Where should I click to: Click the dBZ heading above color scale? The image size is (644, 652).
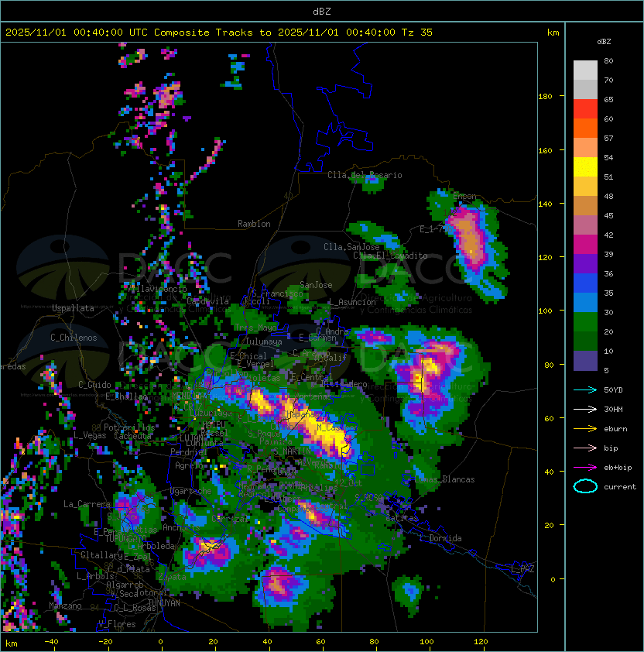pos(604,42)
